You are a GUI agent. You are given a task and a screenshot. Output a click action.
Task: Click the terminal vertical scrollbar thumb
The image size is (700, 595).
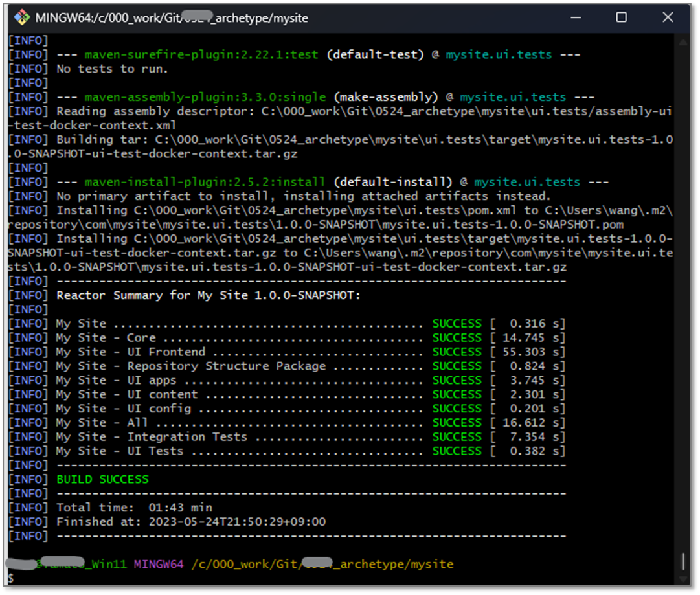coord(683,561)
